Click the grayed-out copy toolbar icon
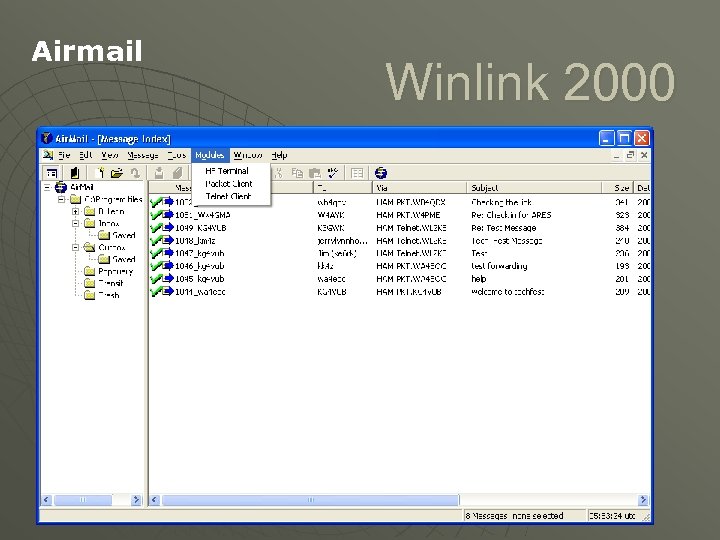 coord(297,173)
